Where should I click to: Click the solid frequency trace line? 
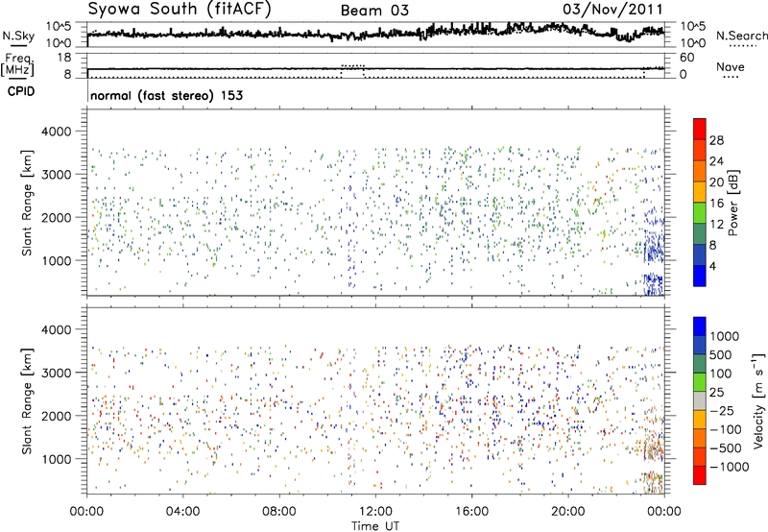point(375,68)
